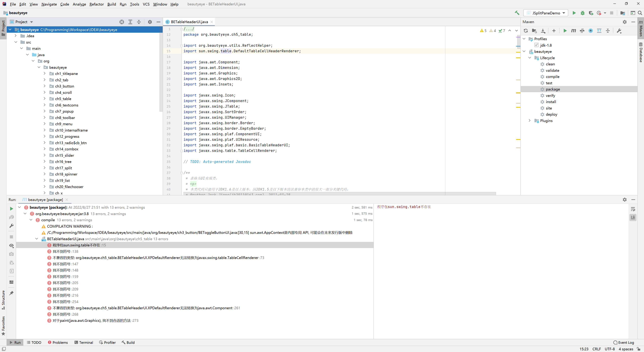Screen dimensions: 644x352
Task: Execute Maven goal 'm' icon
Action: pos(574,31)
